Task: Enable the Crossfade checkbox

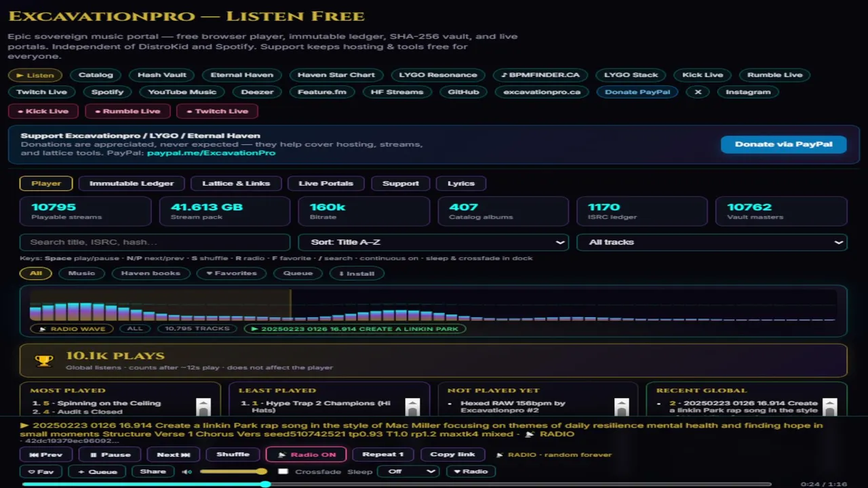Action: [x=283, y=472]
